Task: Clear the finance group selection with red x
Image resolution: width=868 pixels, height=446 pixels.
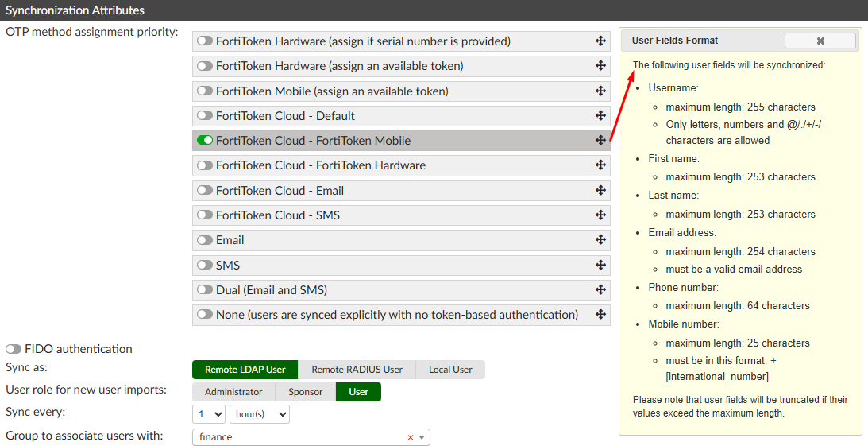Action: pyautogui.click(x=411, y=437)
